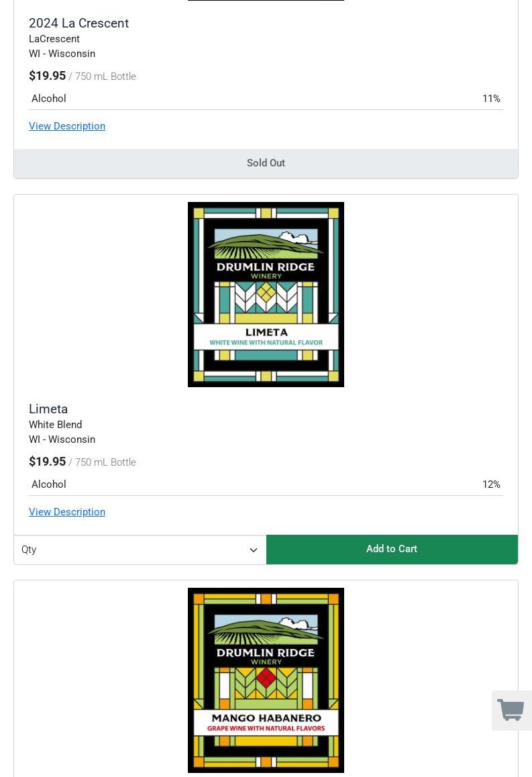Click the Limeta wine label image
Screen dimensions: 532x777
pos(266,295)
